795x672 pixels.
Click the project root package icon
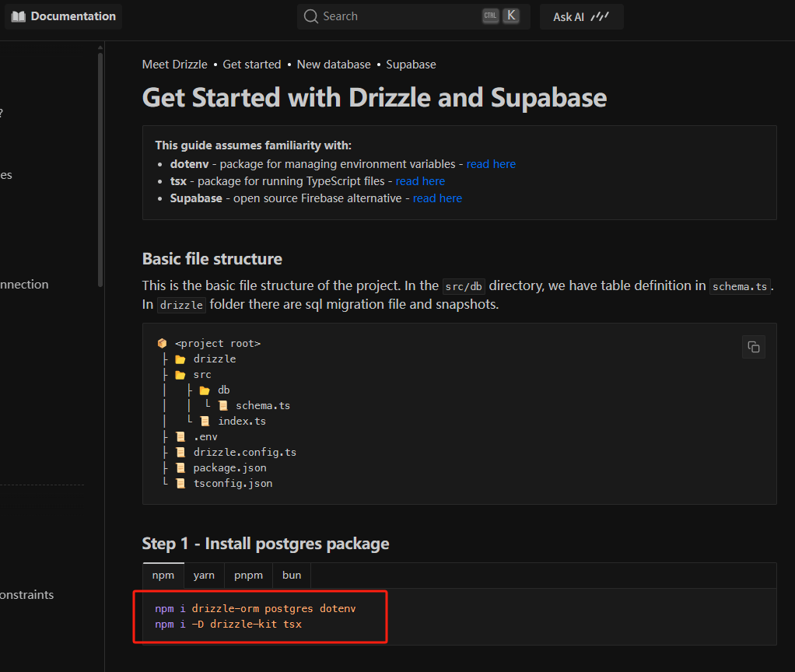point(163,344)
